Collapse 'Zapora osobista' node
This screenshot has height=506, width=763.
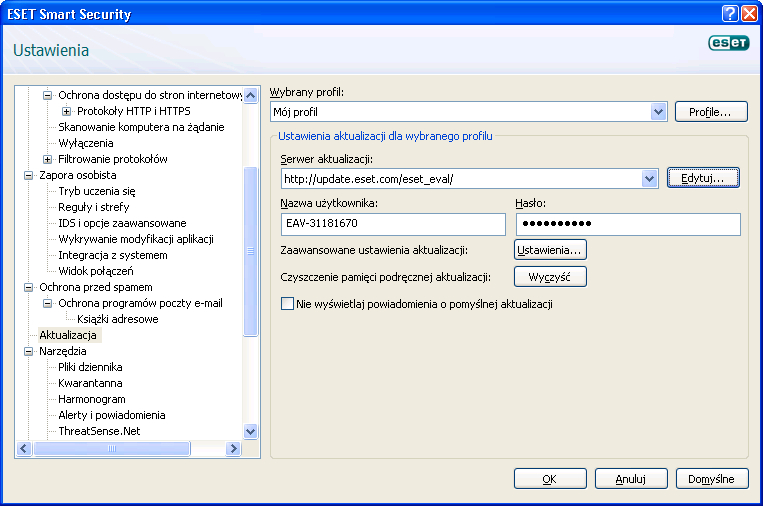(x=28, y=175)
